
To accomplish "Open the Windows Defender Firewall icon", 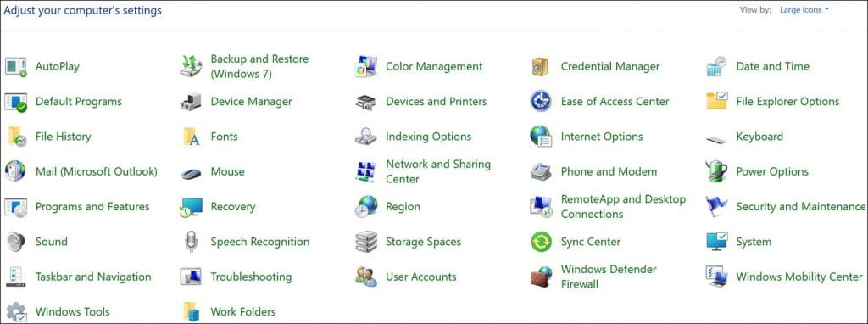I will [x=542, y=277].
